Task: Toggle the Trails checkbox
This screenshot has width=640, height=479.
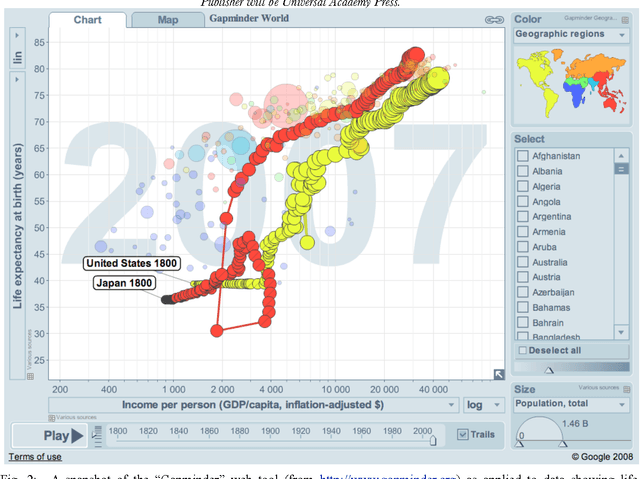Action: pos(462,435)
